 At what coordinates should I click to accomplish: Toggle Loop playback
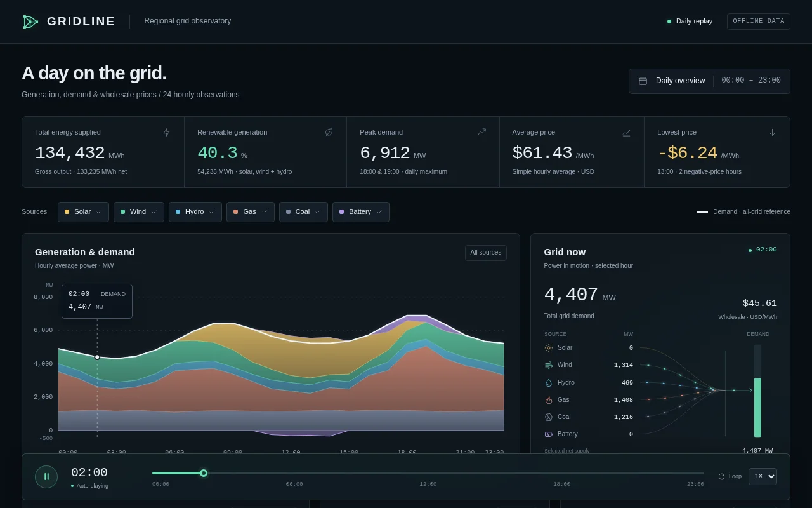[x=730, y=476]
